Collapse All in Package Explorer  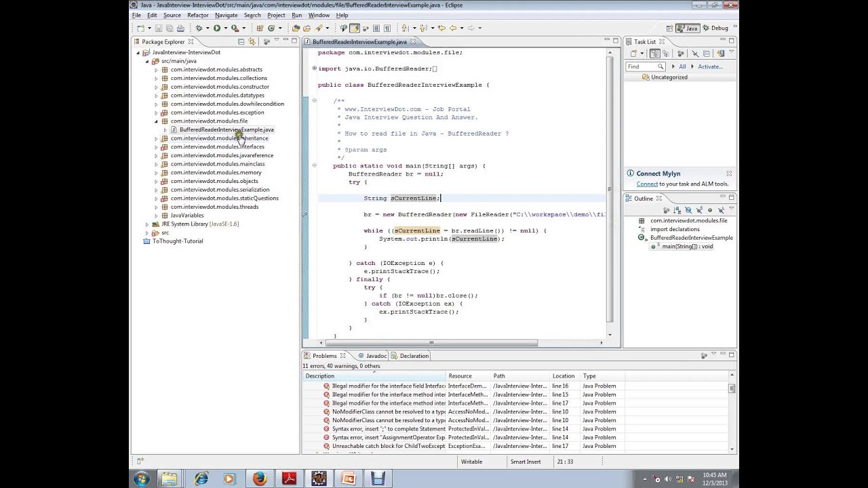click(241, 42)
